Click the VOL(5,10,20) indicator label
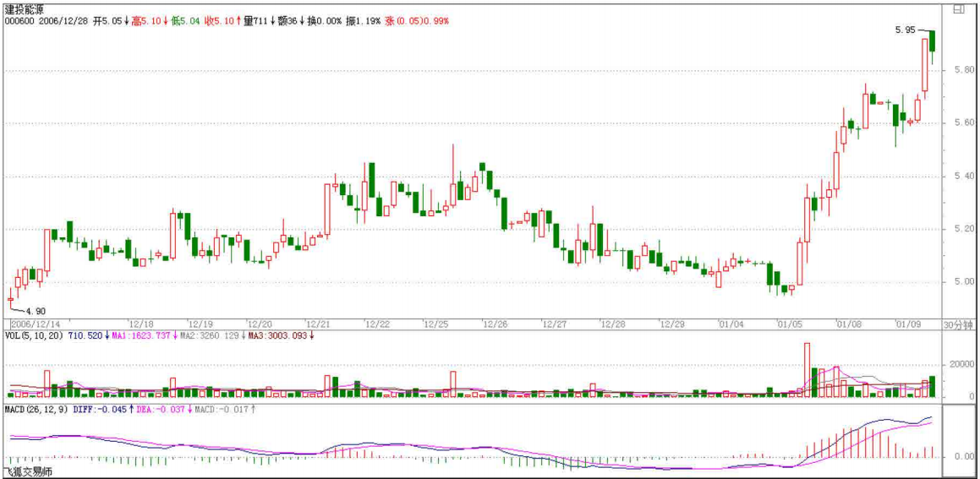The width and height of the screenshot is (980, 479). (x=34, y=336)
